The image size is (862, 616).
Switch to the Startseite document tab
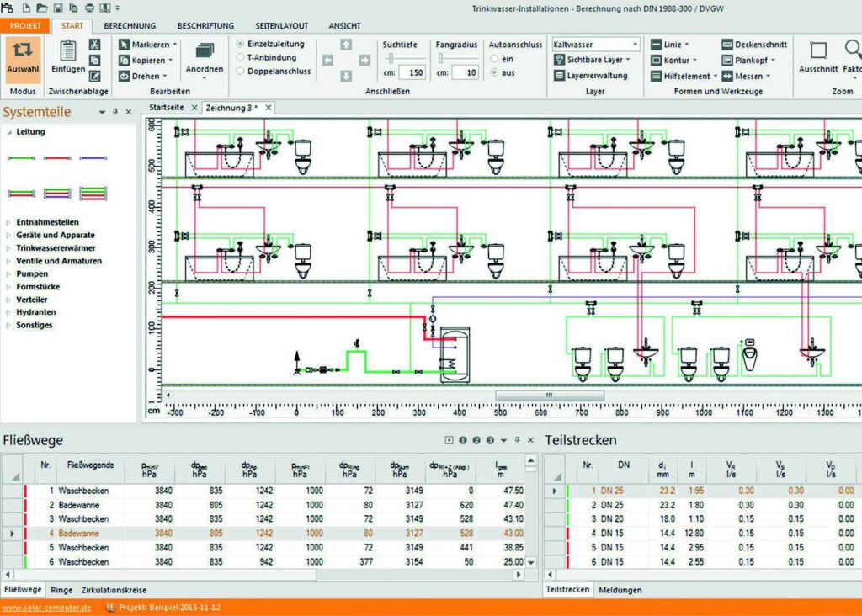[167, 108]
